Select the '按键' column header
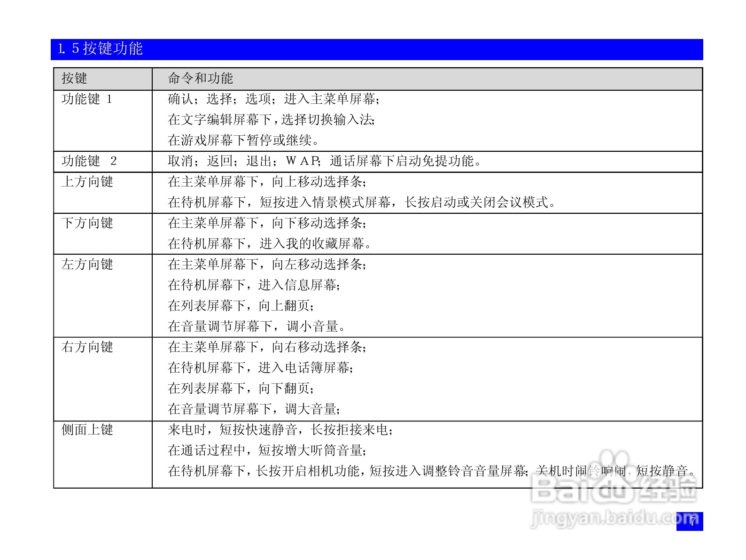This screenshot has width=746, height=560. point(75,78)
